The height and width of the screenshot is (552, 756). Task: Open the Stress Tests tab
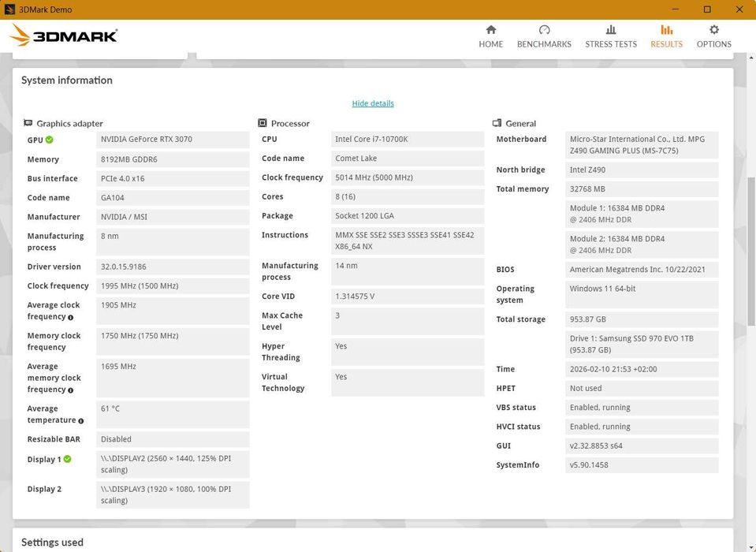(611, 36)
